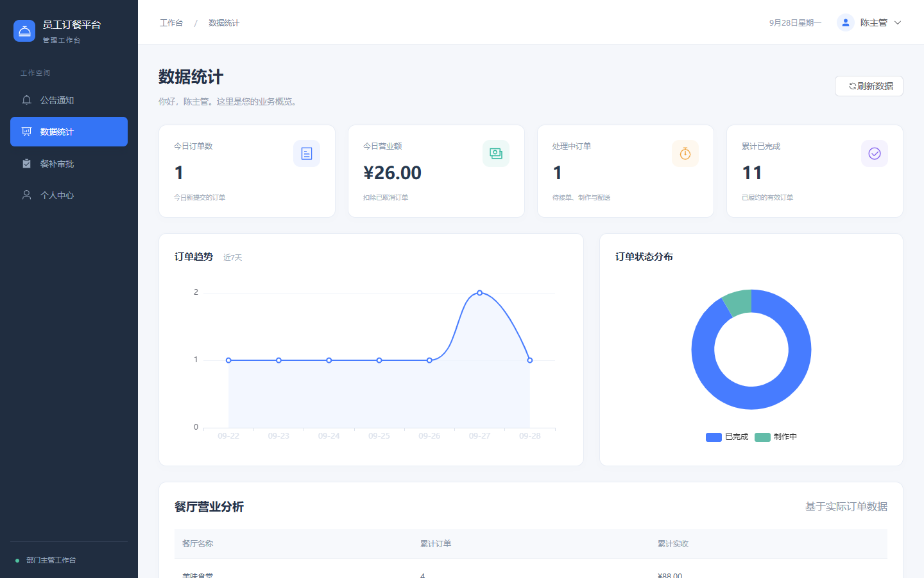Viewport: 924px width, 578px height.
Task: Toggle 制作中 legend item in donut chart
Action: 776,437
